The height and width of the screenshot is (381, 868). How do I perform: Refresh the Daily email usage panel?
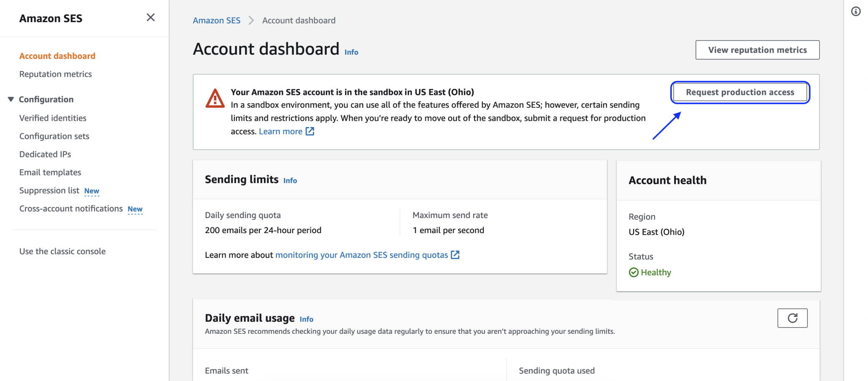tap(792, 318)
